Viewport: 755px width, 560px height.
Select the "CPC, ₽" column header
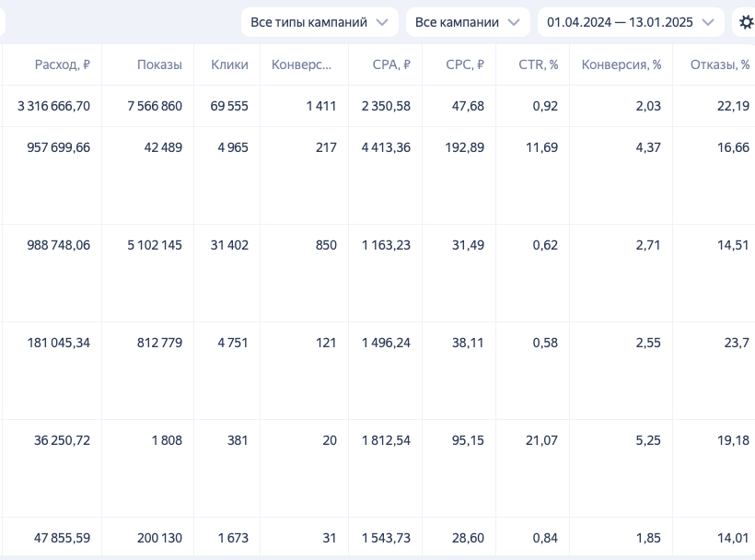[x=465, y=64]
